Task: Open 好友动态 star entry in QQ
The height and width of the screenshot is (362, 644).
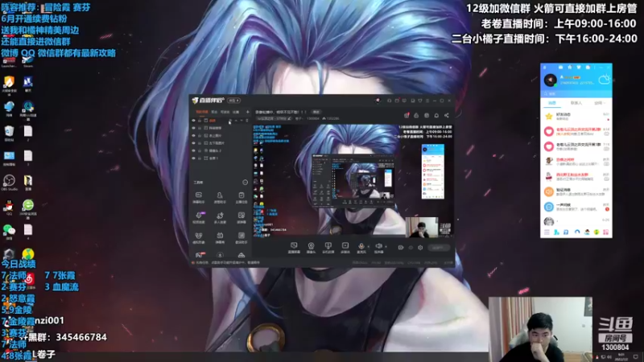Action: coord(576,116)
